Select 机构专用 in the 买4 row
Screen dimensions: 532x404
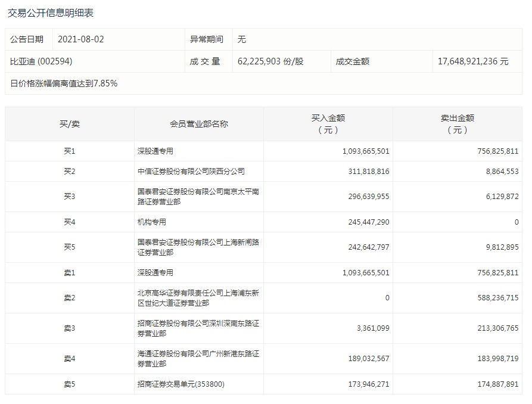tap(152, 222)
